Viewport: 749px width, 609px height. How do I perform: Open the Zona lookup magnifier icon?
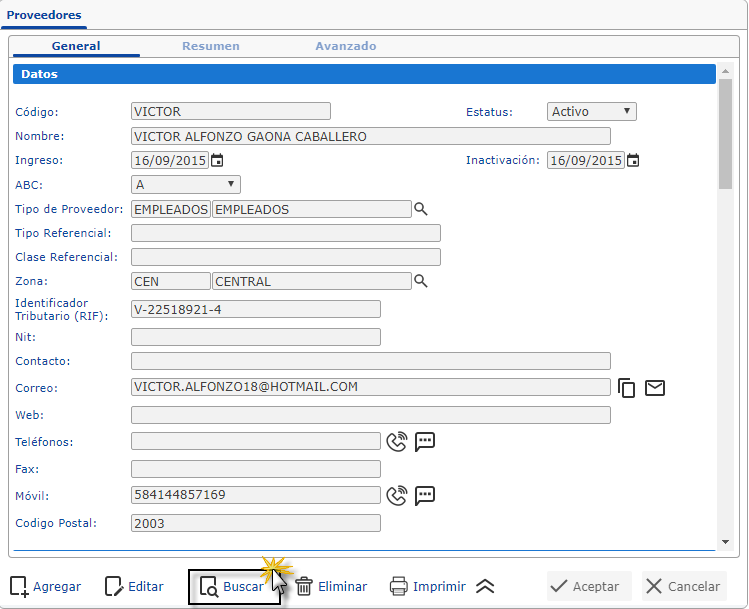(x=421, y=282)
